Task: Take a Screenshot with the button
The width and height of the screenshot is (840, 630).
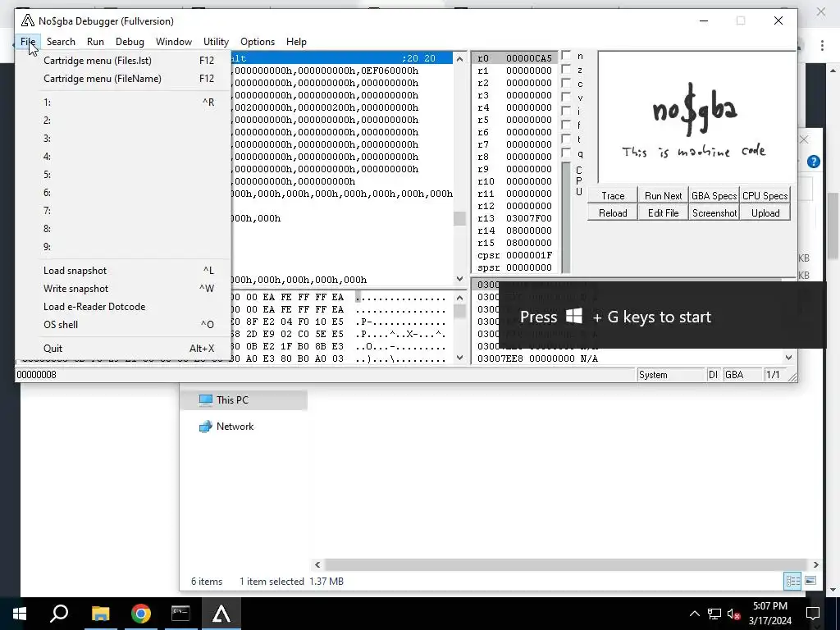Action: pyautogui.click(x=714, y=212)
